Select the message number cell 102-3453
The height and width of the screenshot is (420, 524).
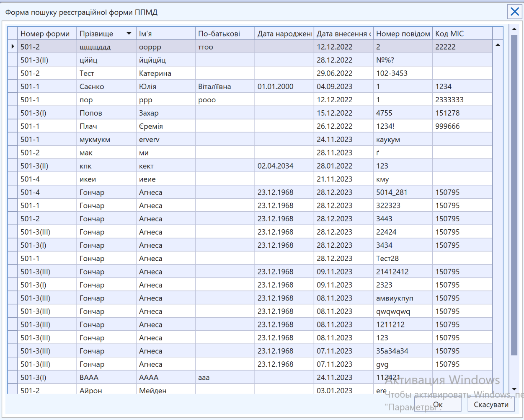403,73
